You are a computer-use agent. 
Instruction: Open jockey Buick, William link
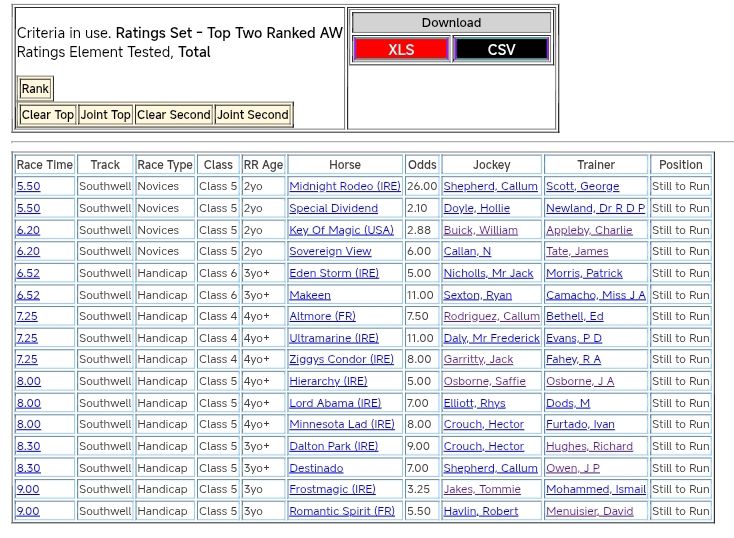(480, 230)
